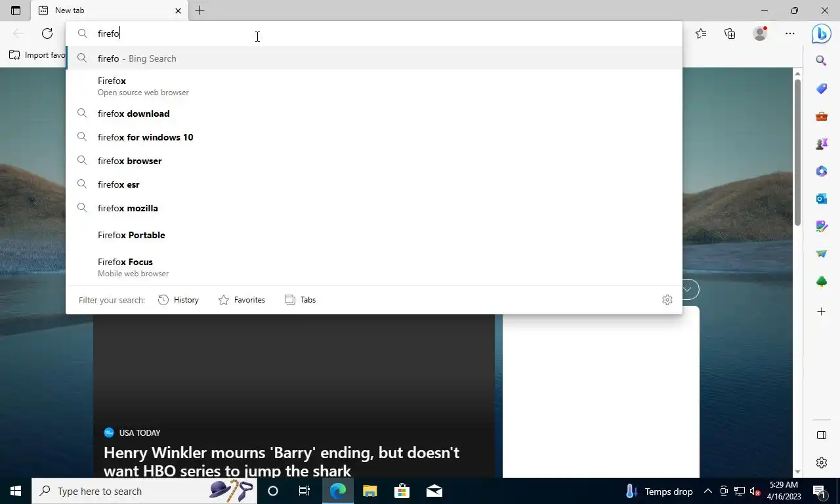Screen dimensions: 840x504
Task: Open Cortana circle on taskbar
Action: pos(273,491)
